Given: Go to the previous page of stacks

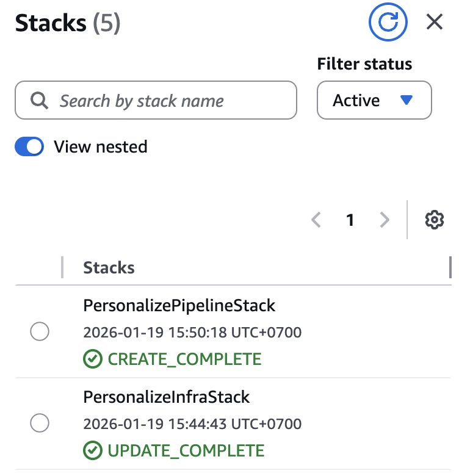Looking at the screenshot, I should coord(316,220).
